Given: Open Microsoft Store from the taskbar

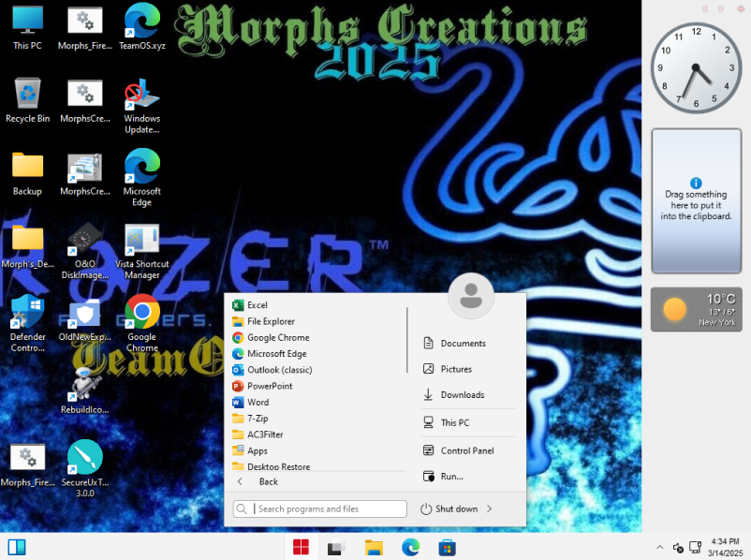Looking at the screenshot, I should click(447, 547).
